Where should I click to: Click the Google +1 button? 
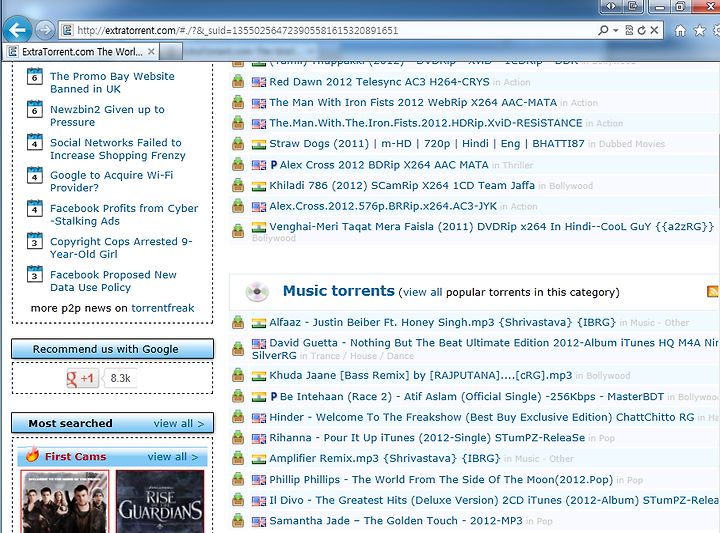[83, 378]
